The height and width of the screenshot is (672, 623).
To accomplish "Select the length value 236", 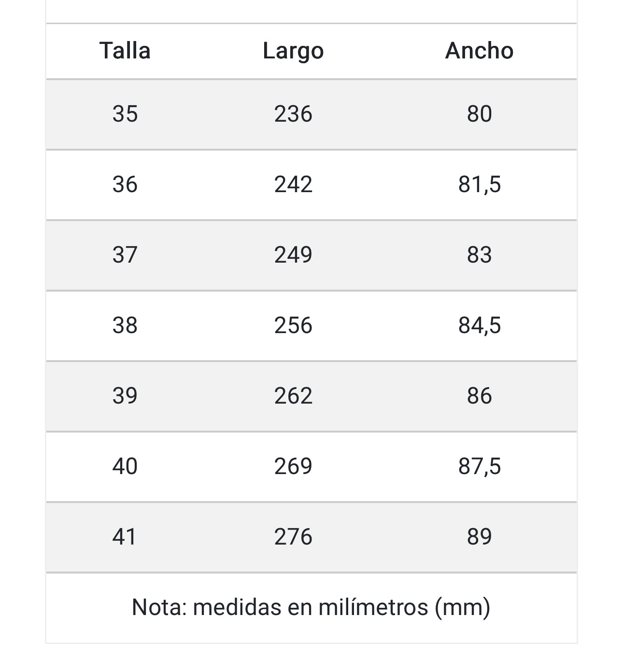I will 293,114.
